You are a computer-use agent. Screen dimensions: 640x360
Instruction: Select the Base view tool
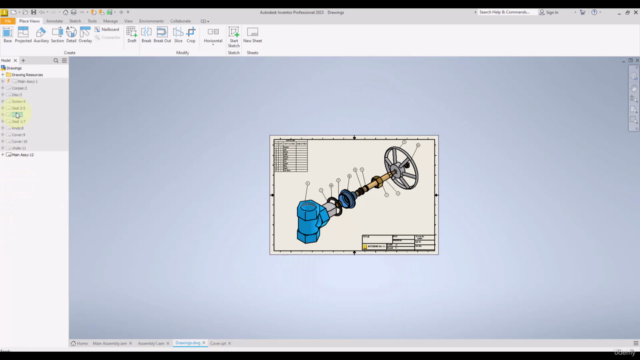[x=7, y=35]
